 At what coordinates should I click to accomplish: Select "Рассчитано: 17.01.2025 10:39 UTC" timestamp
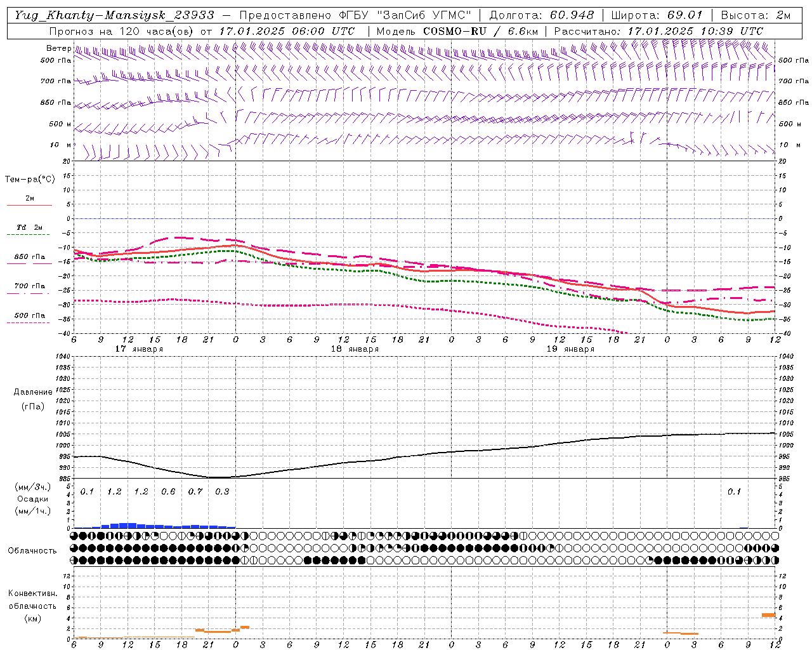point(658,31)
